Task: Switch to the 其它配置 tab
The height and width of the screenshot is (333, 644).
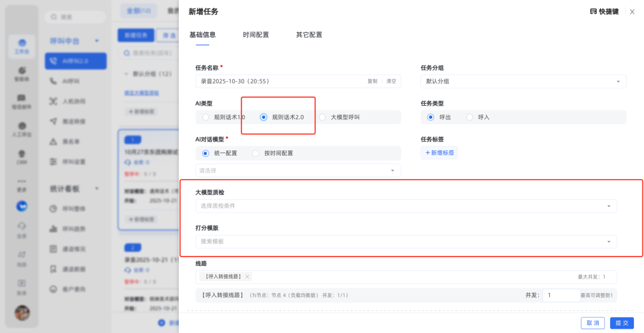Action: [309, 35]
